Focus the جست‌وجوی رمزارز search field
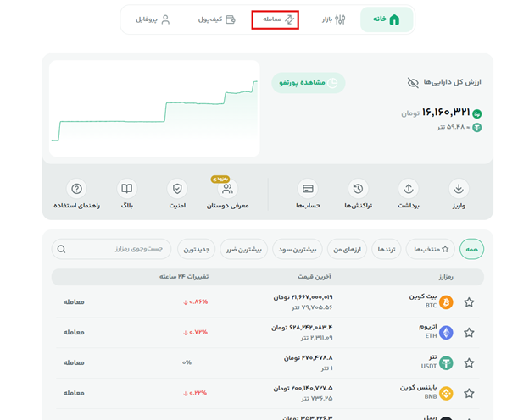 111,249
